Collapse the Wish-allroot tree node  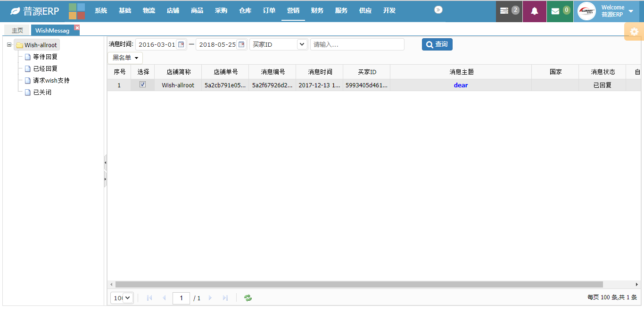(x=9, y=45)
